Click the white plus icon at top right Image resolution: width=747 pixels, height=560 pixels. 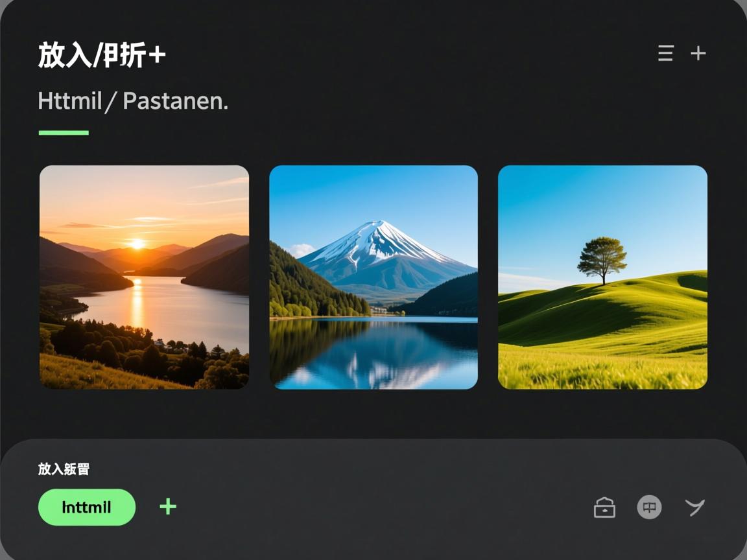point(698,53)
